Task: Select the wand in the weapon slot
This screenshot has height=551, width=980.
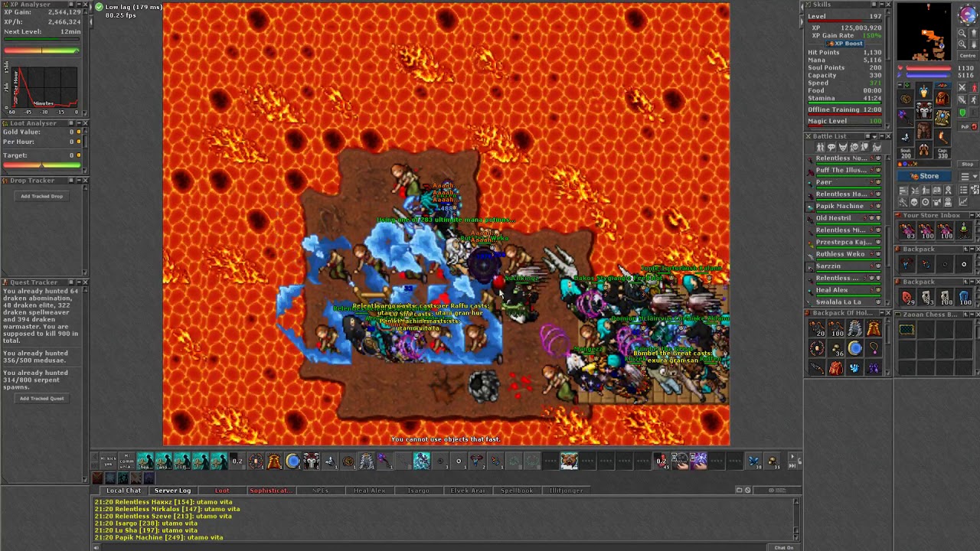Action: tap(906, 117)
